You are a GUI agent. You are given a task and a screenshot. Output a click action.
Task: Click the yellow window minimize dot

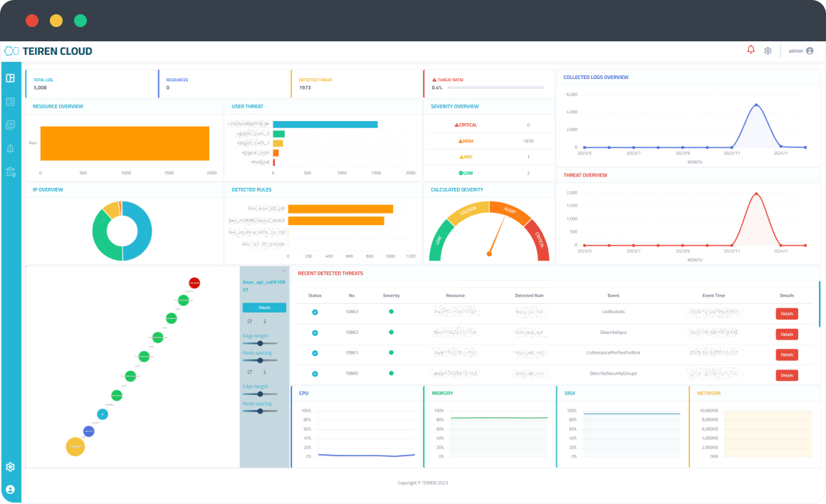coord(56,21)
